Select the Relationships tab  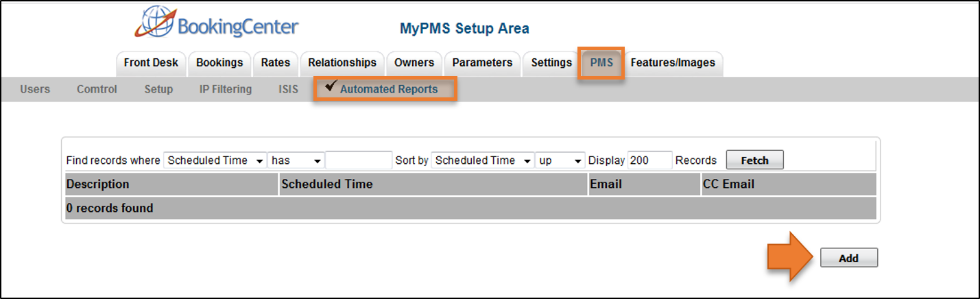(342, 63)
